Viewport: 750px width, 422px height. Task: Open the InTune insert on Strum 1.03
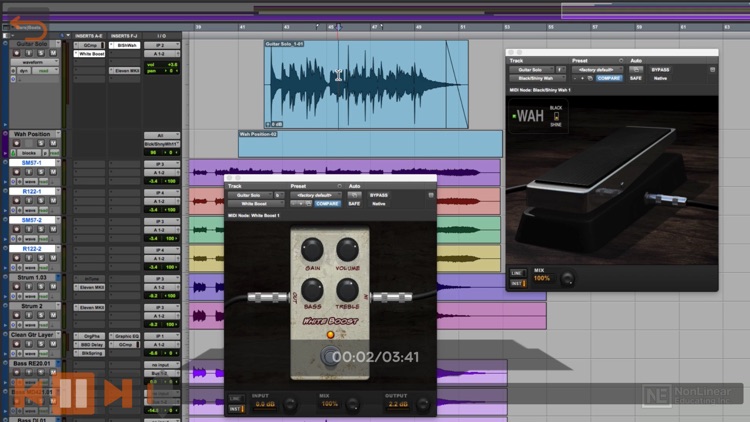coord(89,279)
